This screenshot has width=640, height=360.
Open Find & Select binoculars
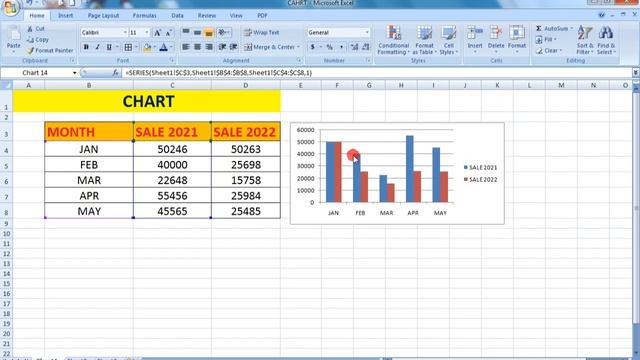point(606,40)
